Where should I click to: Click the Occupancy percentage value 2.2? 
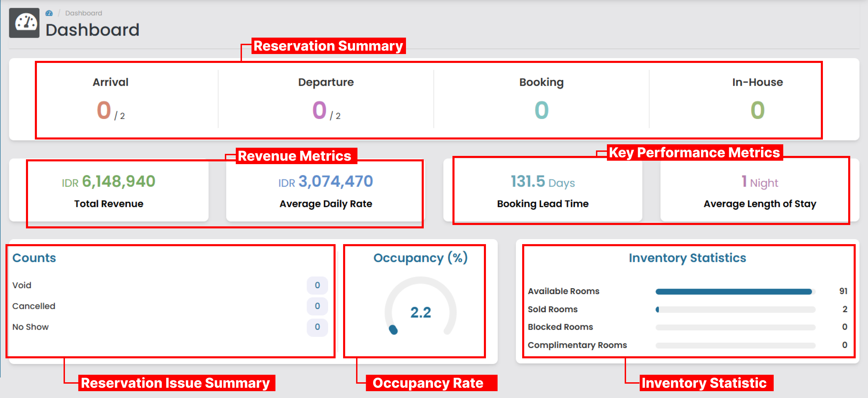pyautogui.click(x=421, y=312)
